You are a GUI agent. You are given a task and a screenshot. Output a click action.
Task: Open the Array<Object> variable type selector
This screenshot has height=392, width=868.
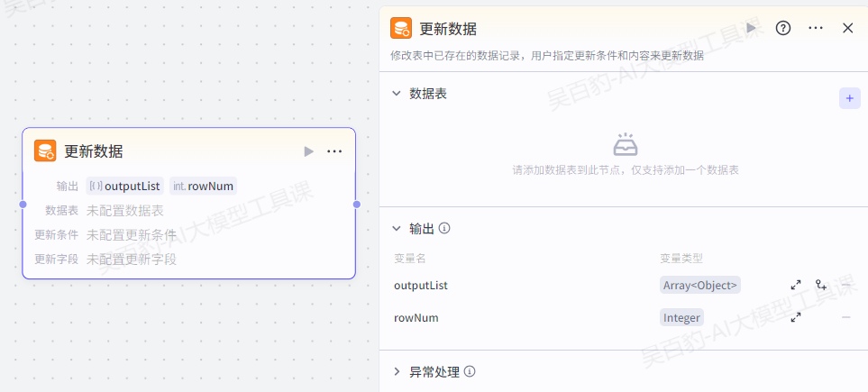pos(700,285)
